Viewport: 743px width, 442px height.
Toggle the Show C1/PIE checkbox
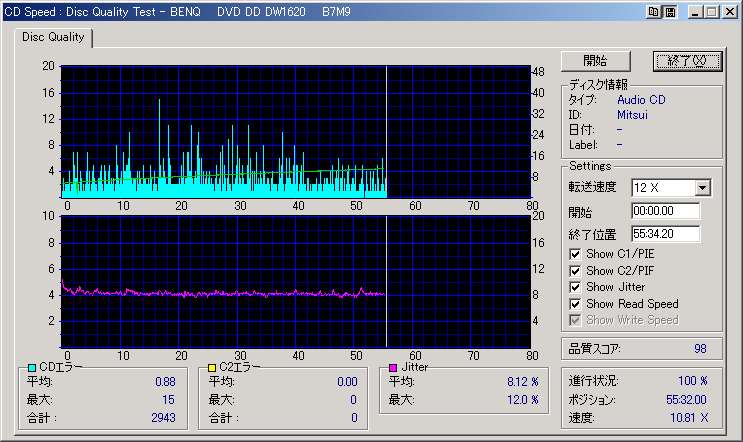[x=575, y=254]
